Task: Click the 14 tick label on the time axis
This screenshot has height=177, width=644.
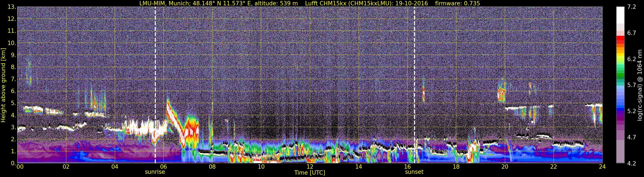Action: tap(358, 167)
